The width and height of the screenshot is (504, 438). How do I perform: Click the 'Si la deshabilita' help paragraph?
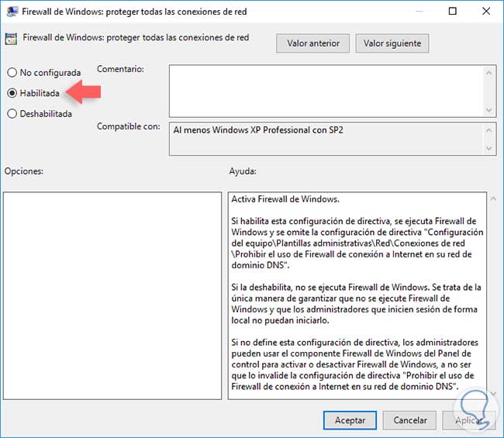click(356, 304)
